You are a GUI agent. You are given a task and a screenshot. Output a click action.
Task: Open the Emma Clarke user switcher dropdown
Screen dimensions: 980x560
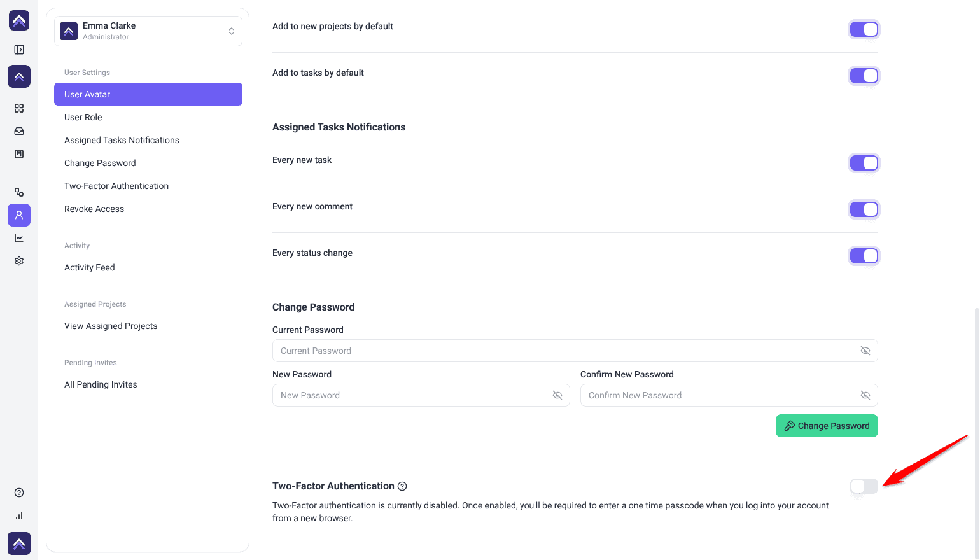(148, 31)
